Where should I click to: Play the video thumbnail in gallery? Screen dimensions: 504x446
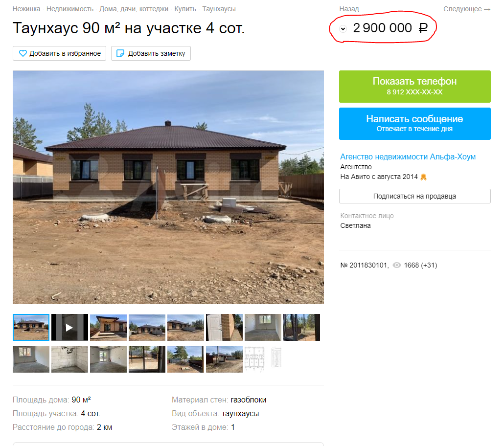69,328
